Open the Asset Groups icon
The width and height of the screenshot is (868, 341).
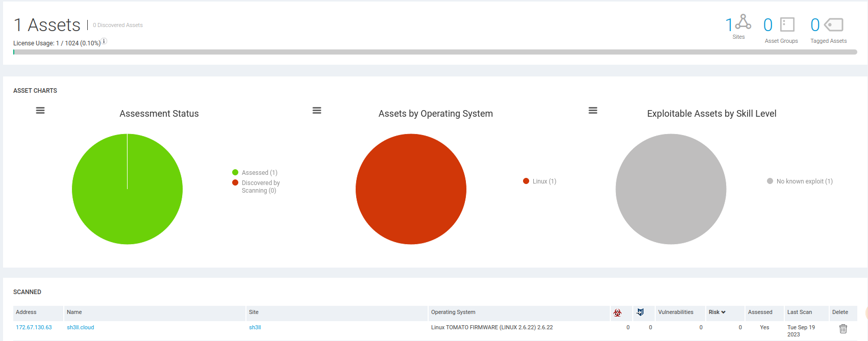pos(787,24)
